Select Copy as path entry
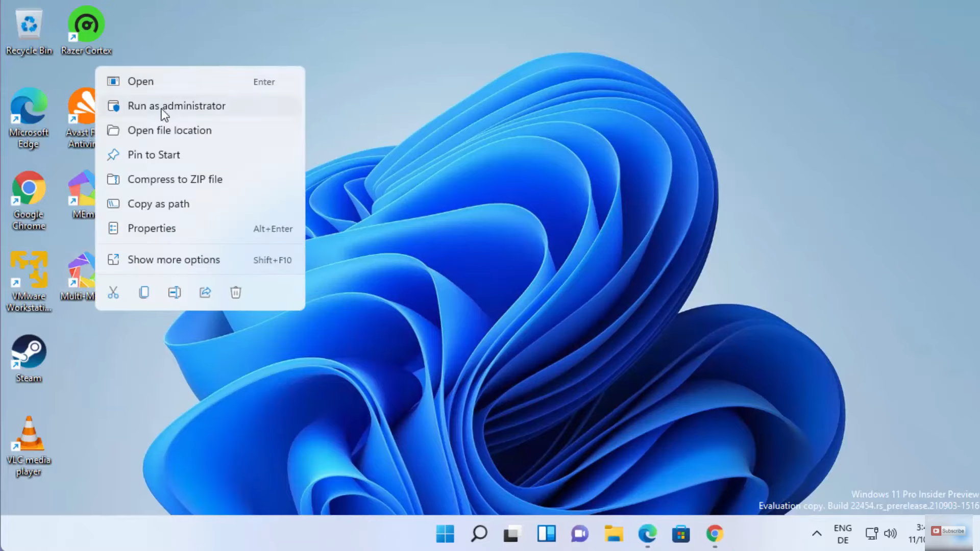This screenshot has height=551, width=980. [158, 204]
